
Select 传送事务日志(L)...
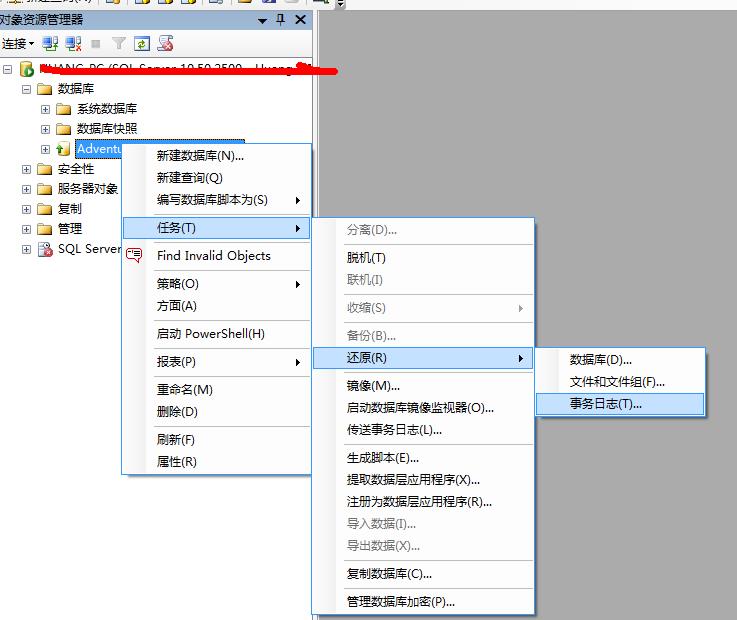coord(423,430)
